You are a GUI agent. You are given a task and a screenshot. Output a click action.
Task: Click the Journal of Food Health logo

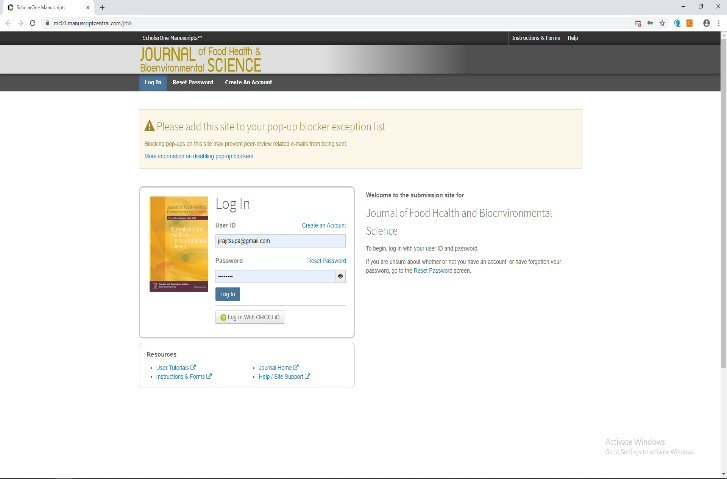200,60
